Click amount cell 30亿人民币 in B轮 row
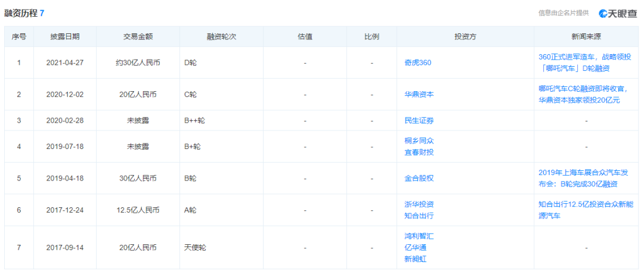644x274 pixels. (x=138, y=179)
